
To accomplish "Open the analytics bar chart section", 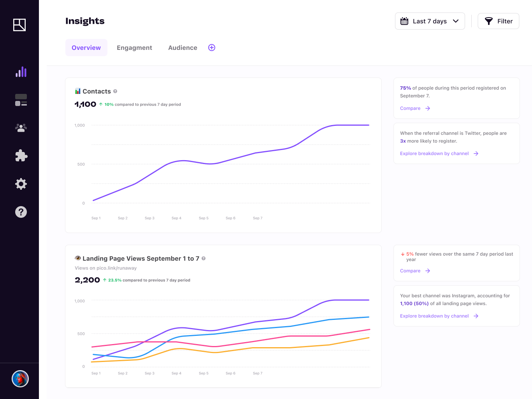I will [21, 72].
